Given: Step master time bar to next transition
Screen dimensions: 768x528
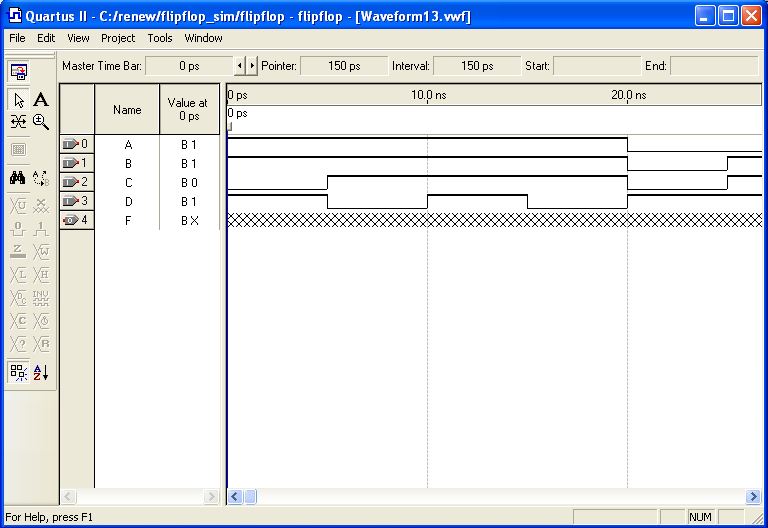Looking at the screenshot, I should [252, 66].
